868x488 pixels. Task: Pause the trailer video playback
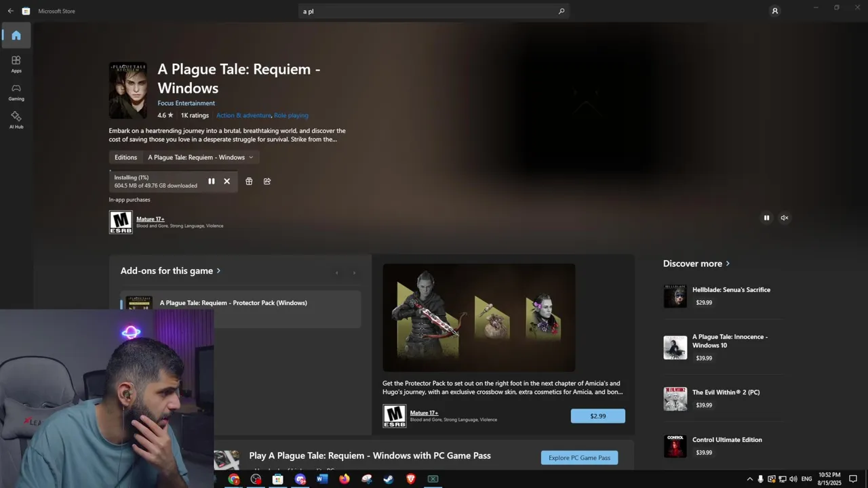(x=767, y=218)
